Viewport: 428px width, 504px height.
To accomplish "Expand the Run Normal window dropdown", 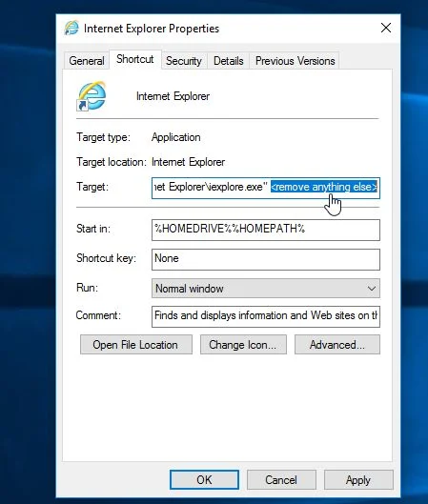I will (266, 289).
